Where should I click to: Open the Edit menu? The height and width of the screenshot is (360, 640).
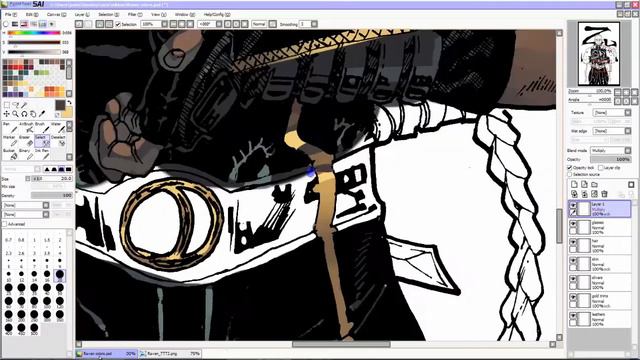(31, 14)
